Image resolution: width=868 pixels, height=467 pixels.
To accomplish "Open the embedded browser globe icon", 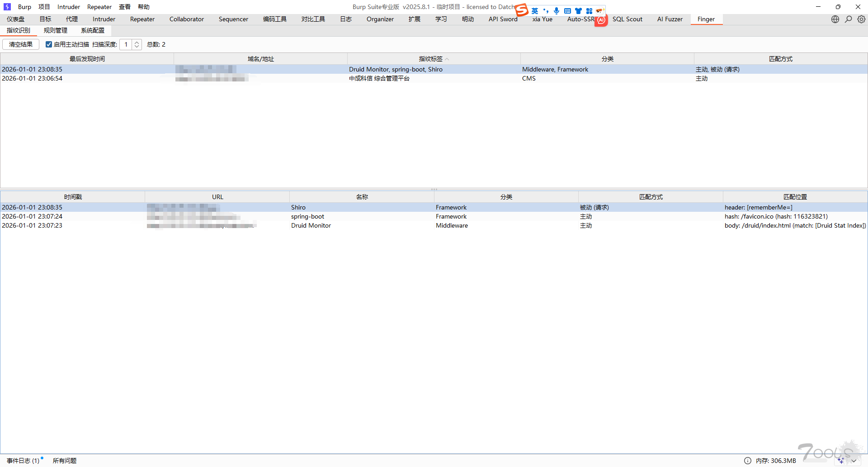I will (x=835, y=19).
